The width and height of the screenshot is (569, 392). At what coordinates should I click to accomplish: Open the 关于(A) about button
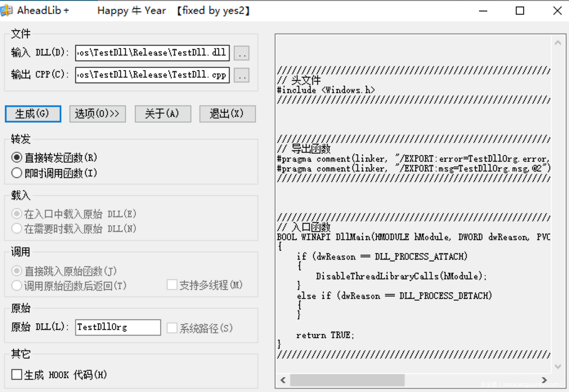click(x=163, y=114)
